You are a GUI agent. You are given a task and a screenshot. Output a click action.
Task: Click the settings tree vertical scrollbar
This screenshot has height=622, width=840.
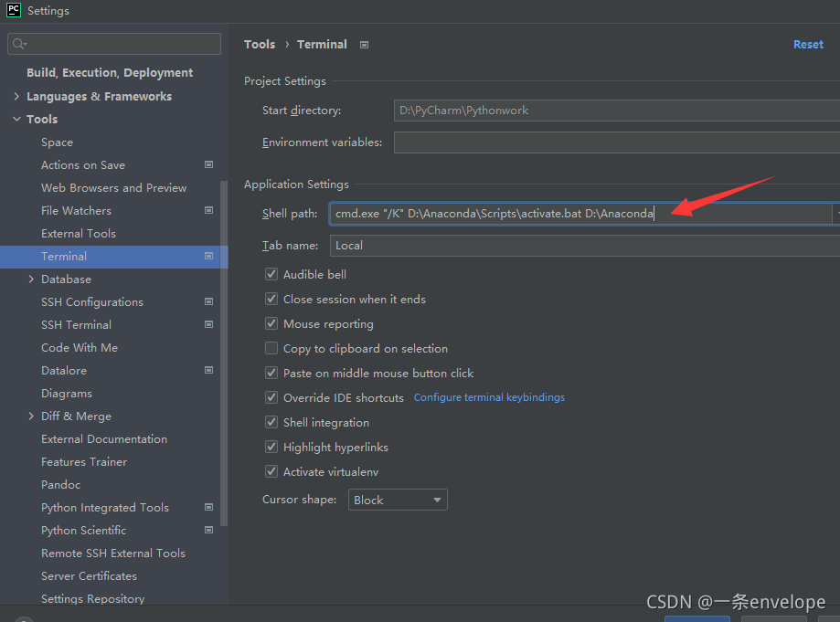[x=224, y=353]
